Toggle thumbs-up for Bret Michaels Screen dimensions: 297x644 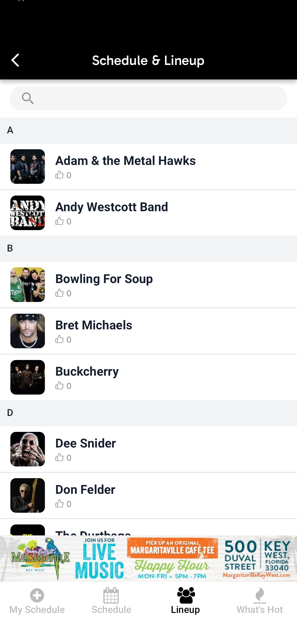(x=59, y=339)
